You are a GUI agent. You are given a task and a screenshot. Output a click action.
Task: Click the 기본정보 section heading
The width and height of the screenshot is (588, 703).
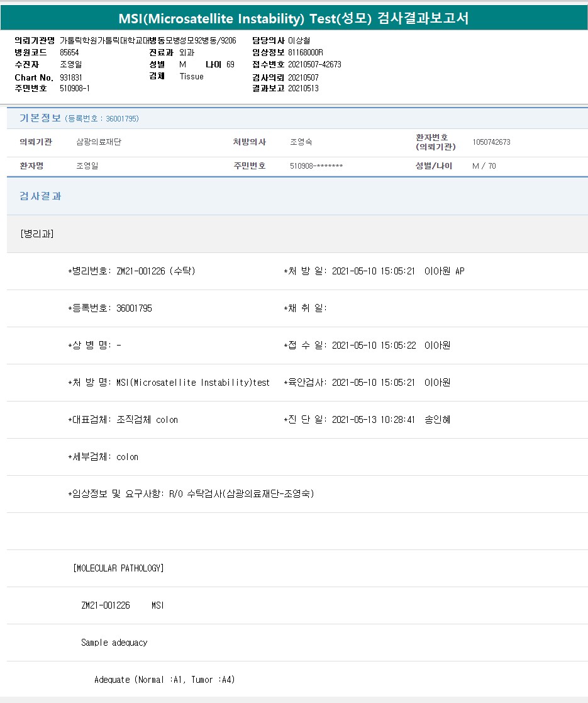(40, 118)
